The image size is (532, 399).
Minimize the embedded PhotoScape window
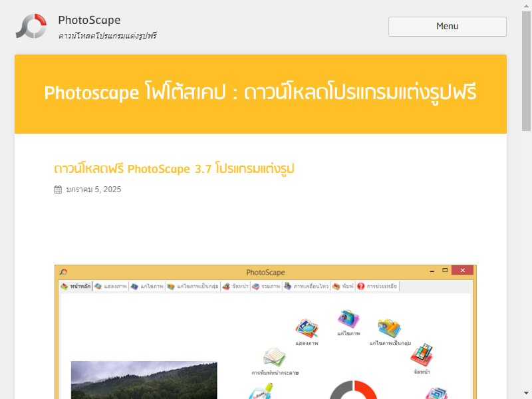coord(432,271)
